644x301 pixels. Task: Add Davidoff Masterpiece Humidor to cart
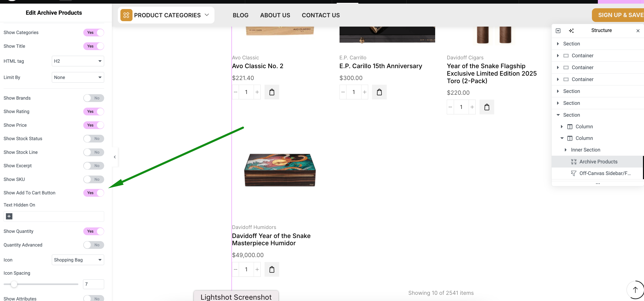click(272, 270)
